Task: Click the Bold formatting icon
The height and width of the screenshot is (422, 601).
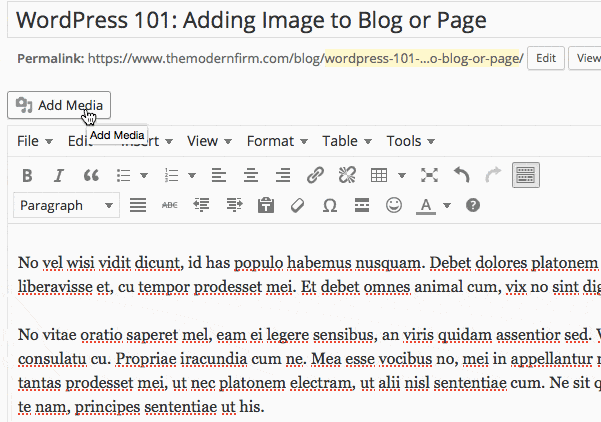Action: click(x=27, y=176)
